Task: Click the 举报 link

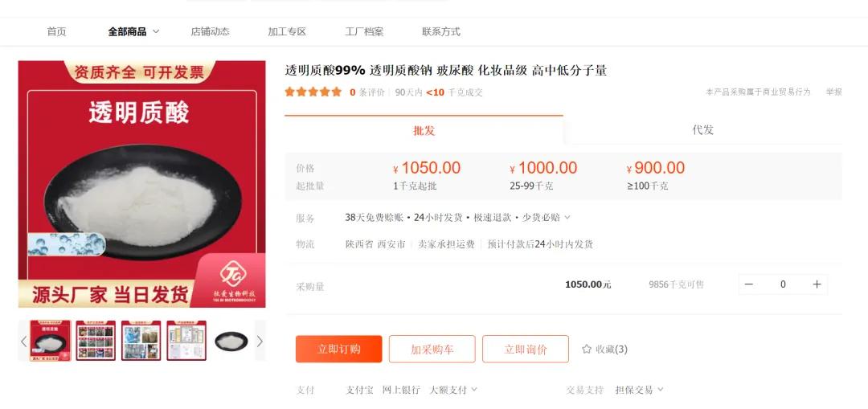Action: click(833, 92)
